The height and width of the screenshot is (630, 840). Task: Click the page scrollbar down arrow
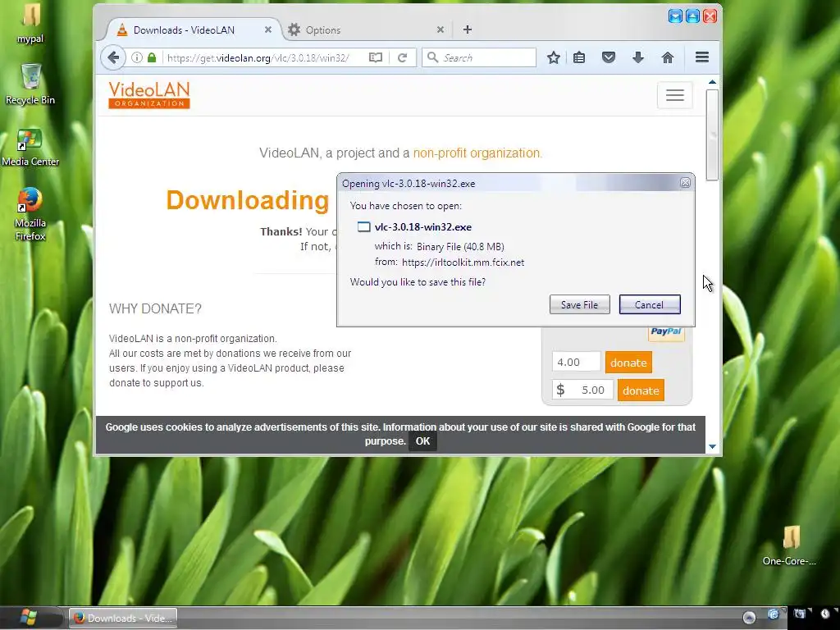[x=712, y=446]
